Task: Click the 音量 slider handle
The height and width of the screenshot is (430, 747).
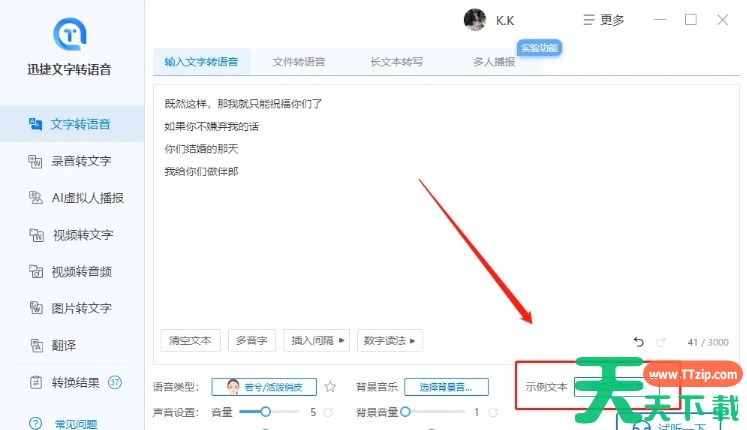Action: [x=265, y=412]
